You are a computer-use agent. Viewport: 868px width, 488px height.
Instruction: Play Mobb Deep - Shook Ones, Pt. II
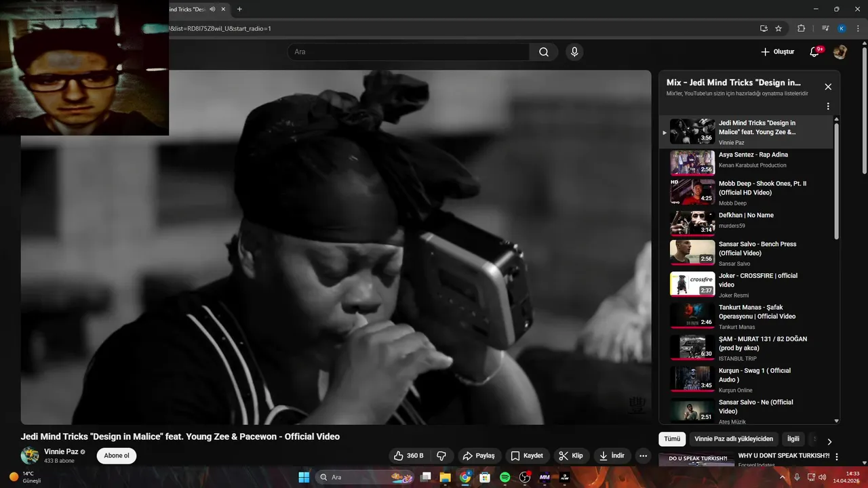(x=747, y=192)
